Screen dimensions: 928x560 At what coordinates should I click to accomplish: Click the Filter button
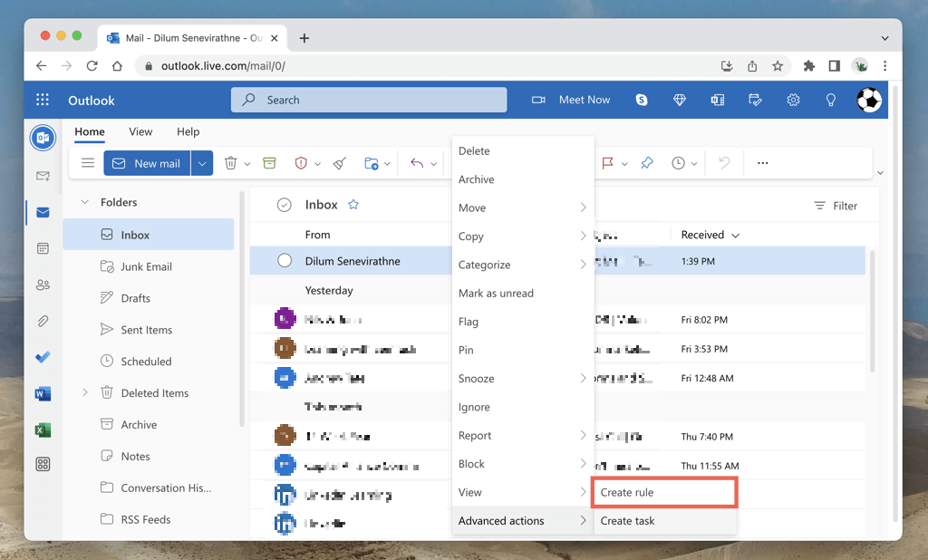pos(835,206)
